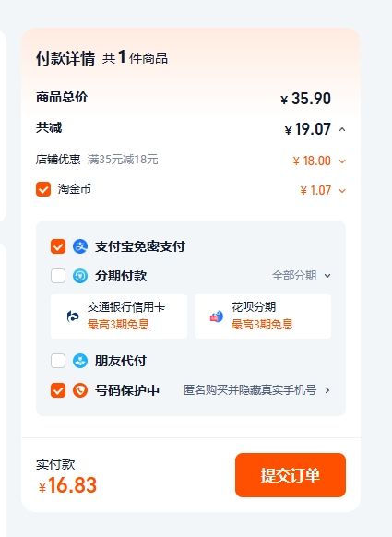
Task: Tick the 朋友代付 checkbox
Action: coord(58,361)
